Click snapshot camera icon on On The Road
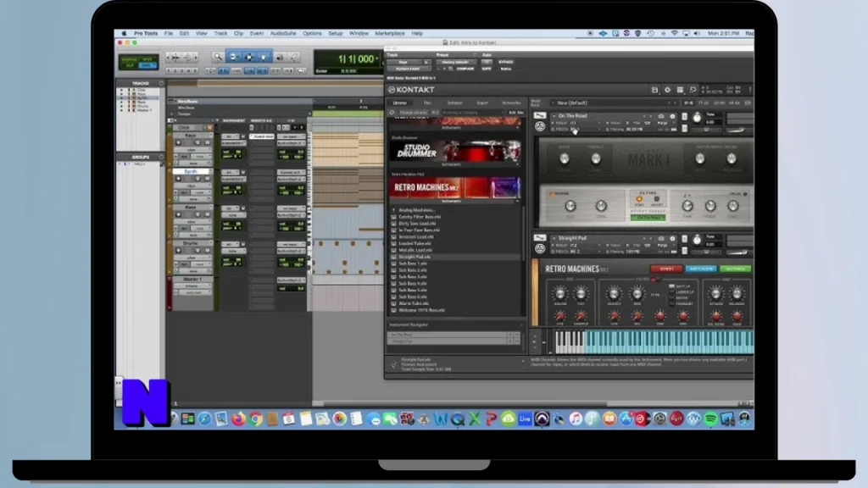This screenshot has height=488, width=868. pyautogui.click(x=661, y=116)
